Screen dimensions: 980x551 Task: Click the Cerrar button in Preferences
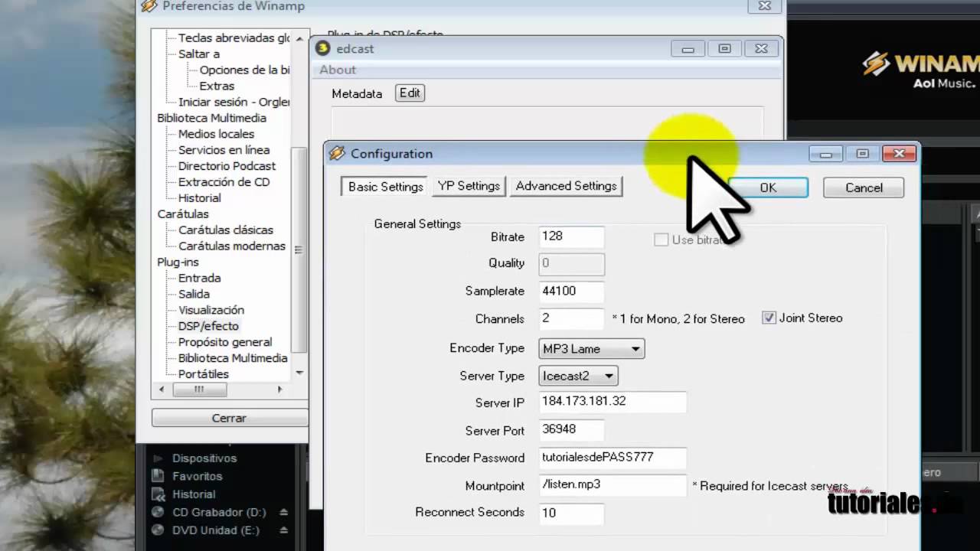coord(229,418)
